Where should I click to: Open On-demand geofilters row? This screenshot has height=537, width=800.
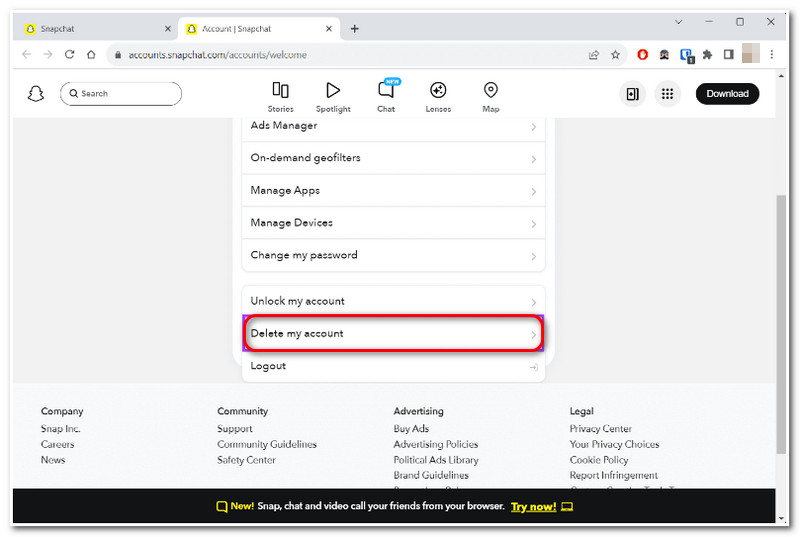393,158
